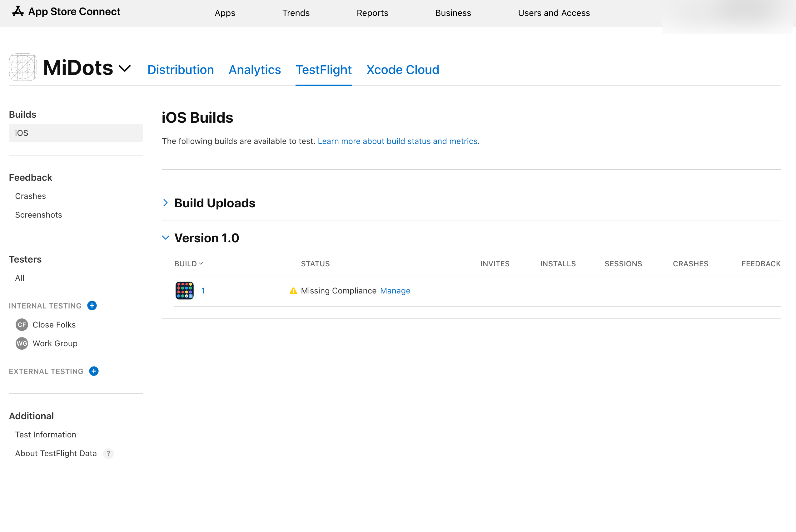Add a new internal testing group
The width and height of the screenshot is (796, 532).
92,306
